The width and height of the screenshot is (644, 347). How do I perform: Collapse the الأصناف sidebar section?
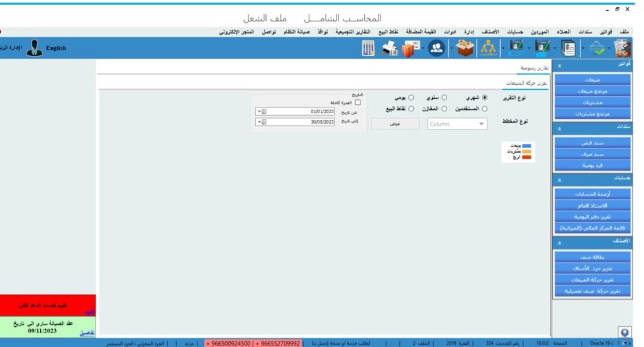point(559,243)
